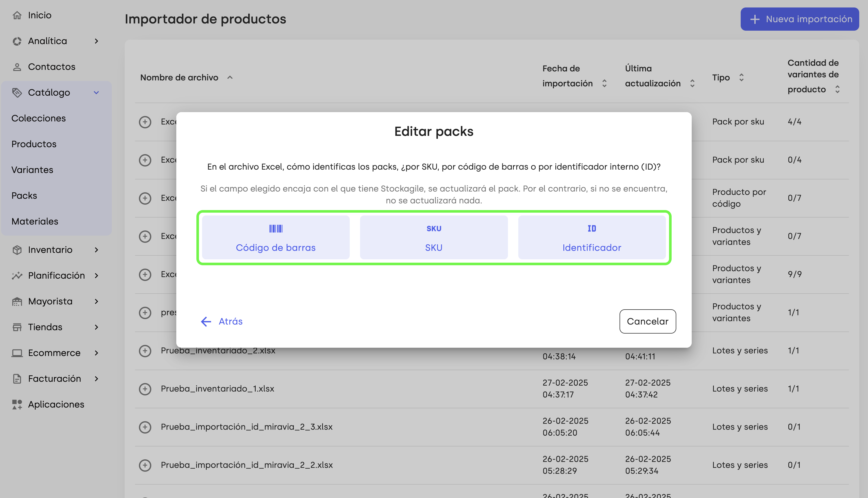
Task: Click the date 27-02-2025 04:37:17
Action: click(565, 389)
